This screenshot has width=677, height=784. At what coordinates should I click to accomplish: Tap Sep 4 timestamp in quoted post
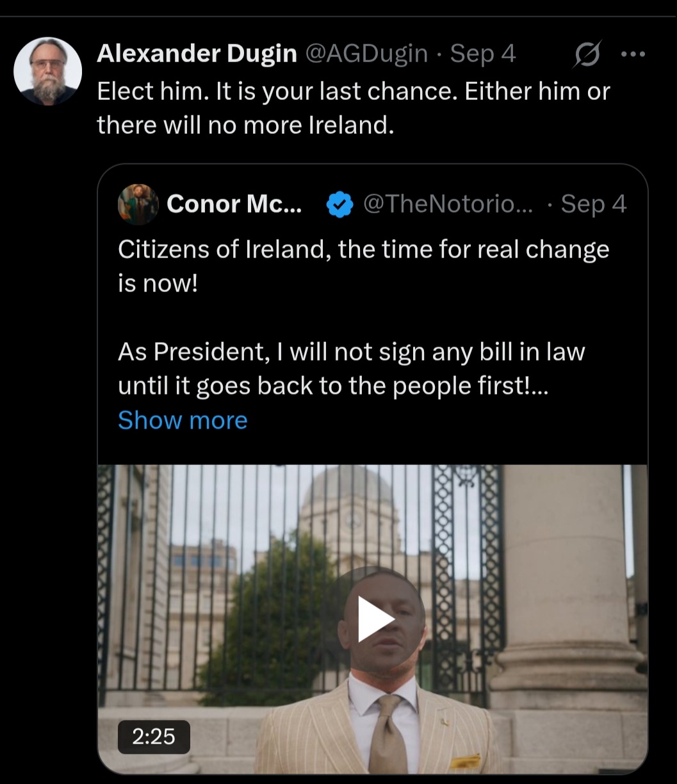(x=594, y=204)
